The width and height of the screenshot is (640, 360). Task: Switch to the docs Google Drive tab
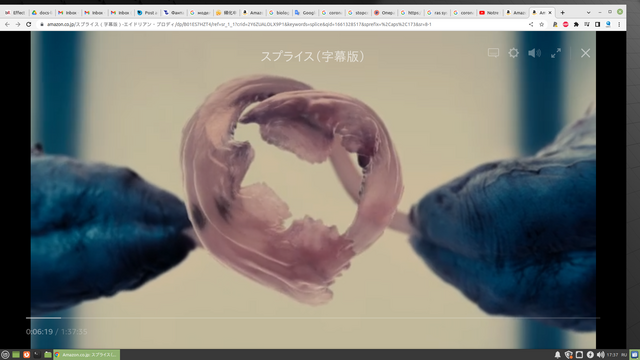(x=42, y=13)
